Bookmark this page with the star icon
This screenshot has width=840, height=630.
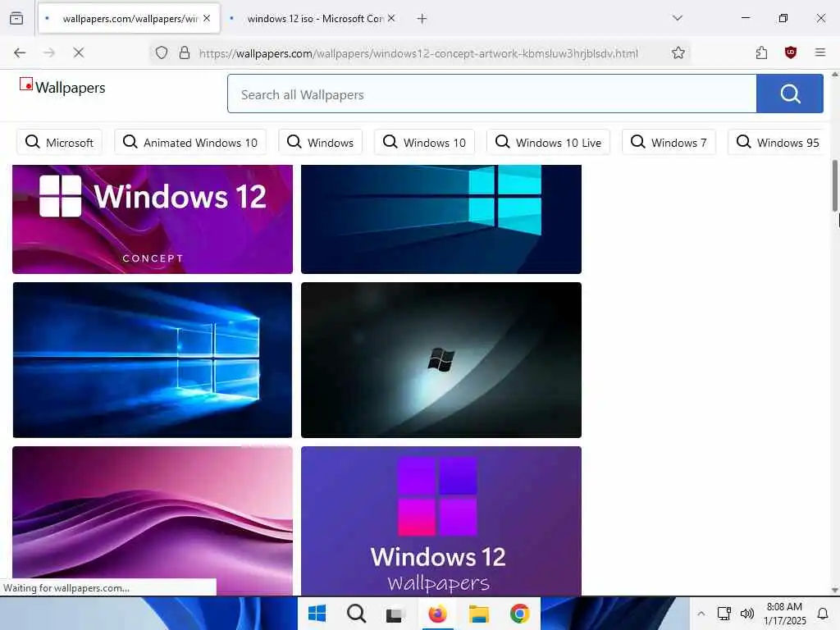tap(678, 52)
